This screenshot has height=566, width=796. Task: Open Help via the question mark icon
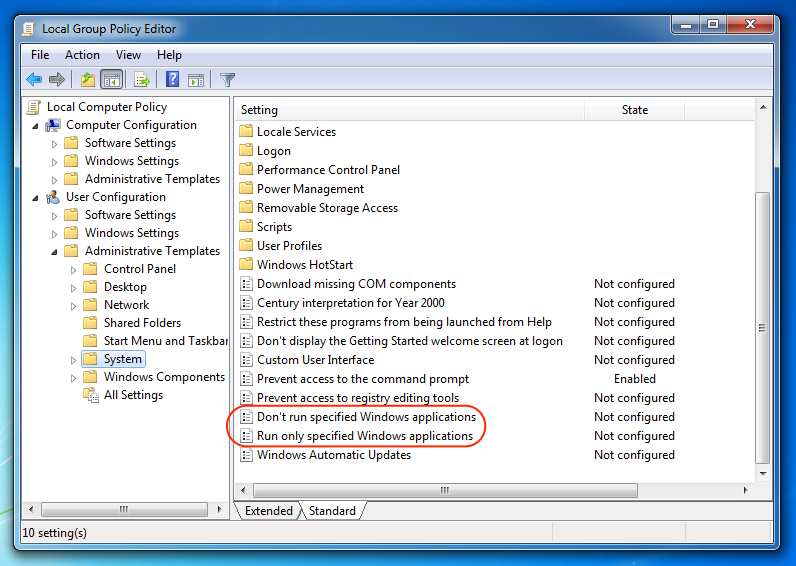(172, 79)
